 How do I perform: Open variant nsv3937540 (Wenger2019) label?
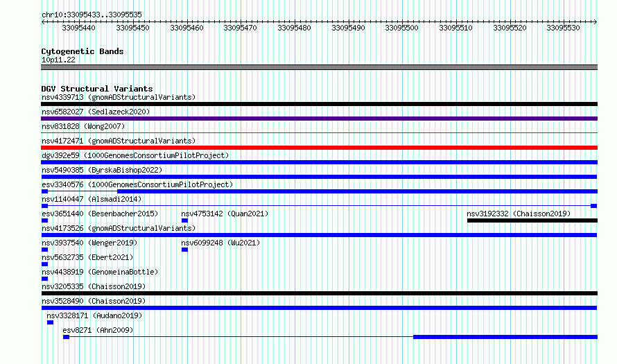click(x=89, y=243)
